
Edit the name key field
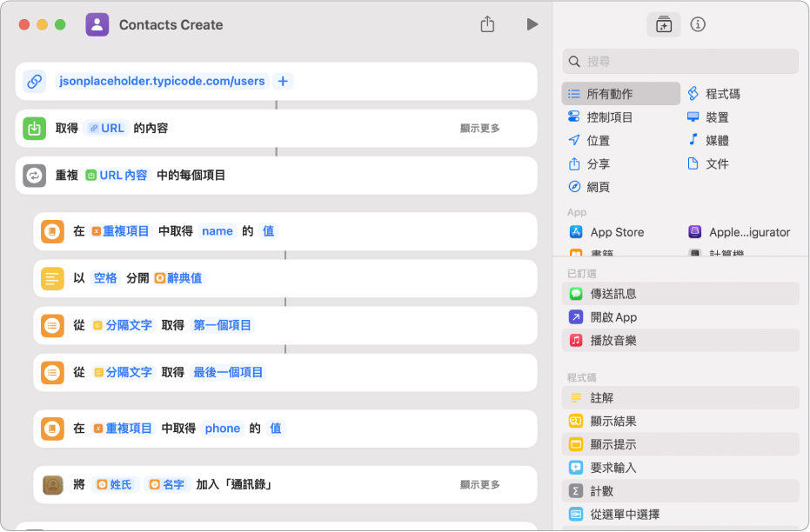coord(218,231)
